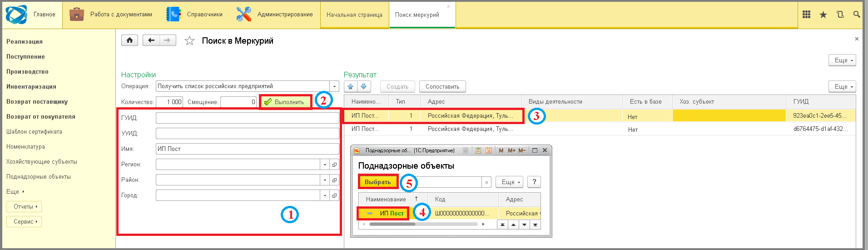The height and width of the screenshot is (250, 868).
Task: Open the Район field lookup form icon
Action: (334, 180)
